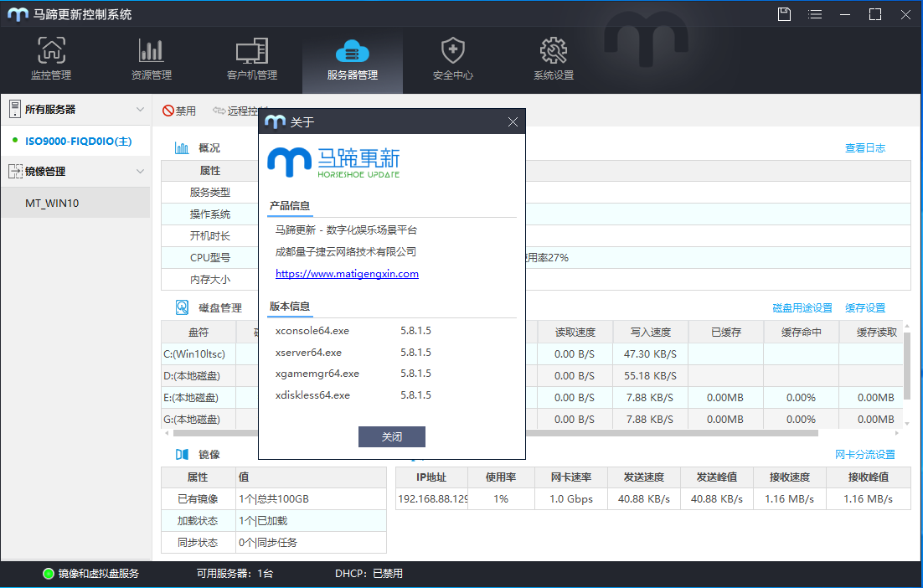
Task: Open 磁盘用途设置 disk usage settings
Action: tap(802, 308)
